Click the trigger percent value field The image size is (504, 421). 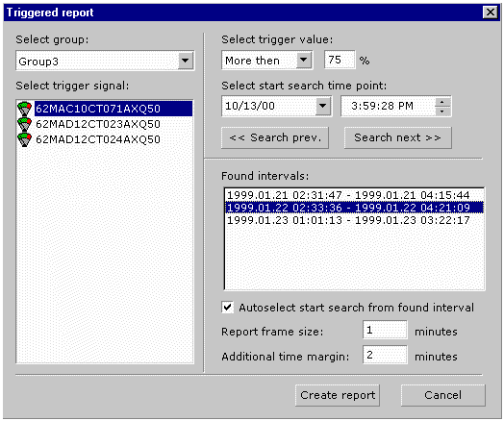[340, 60]
